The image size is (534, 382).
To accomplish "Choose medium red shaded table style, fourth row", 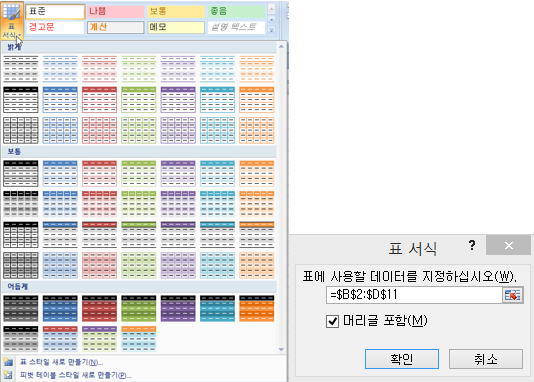I will pyautogui.click(x=99, y=265).
